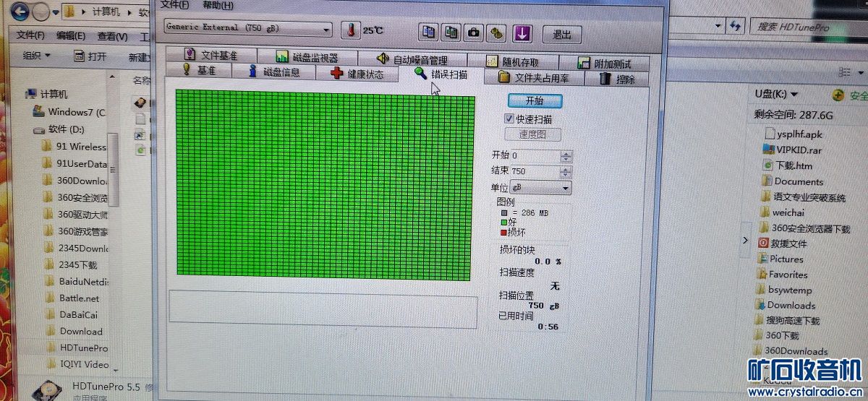Click the 速度图 speed map button
The image size is (868, 401).
(x=532, y=134)
